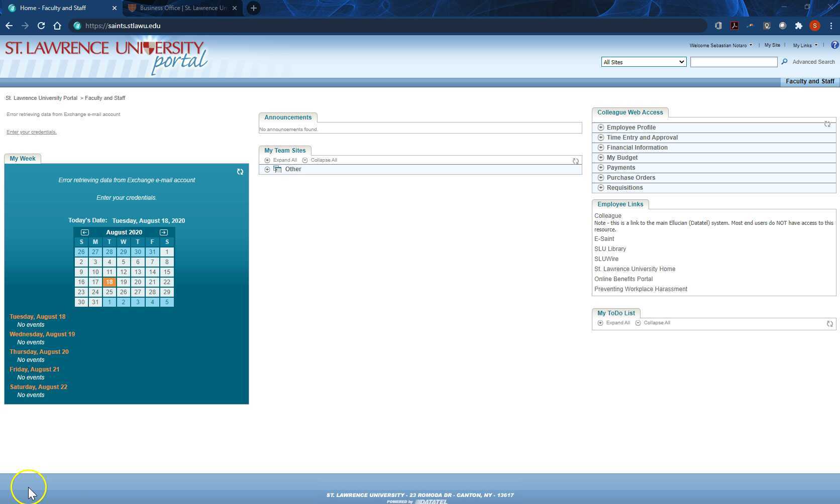Refresh the My ToDo List panel
840x504 pixels.
tap(829, 324)
